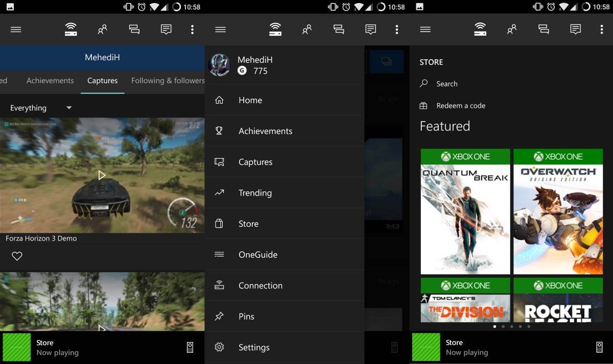Switch to the Following & followers tab

(167, 80)
